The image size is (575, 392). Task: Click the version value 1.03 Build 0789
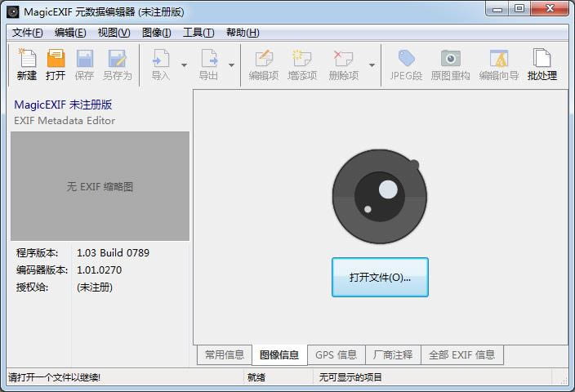[x=113, y=252]
